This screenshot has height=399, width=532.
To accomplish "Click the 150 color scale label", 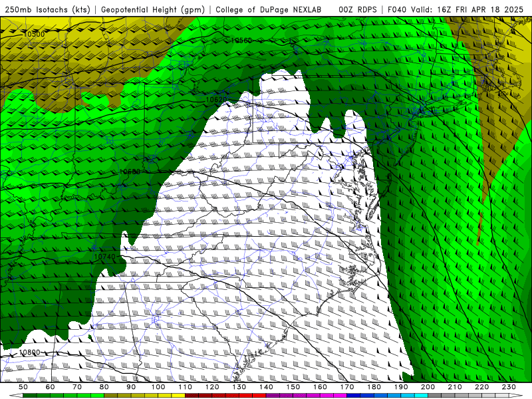I will [x=293, y=387].
